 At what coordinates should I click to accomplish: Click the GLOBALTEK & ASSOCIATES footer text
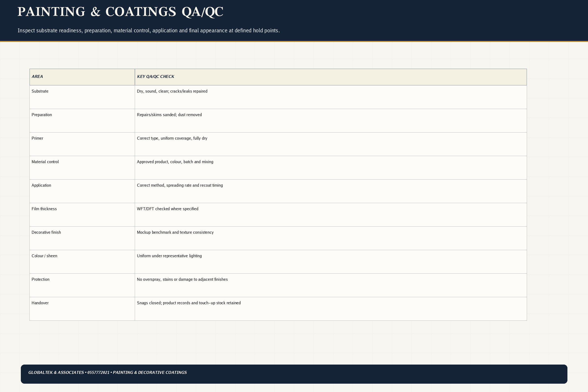point(108,372)
